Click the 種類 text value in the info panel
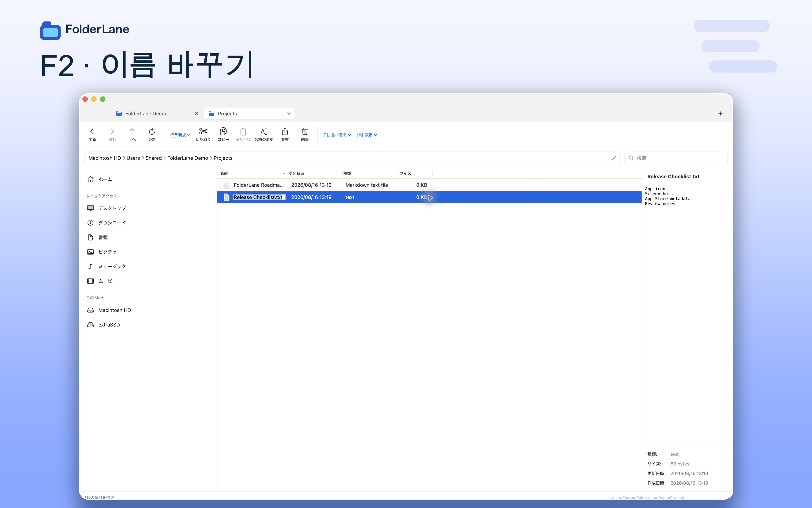The image size is (812, 508). click(x=674, y=454)
